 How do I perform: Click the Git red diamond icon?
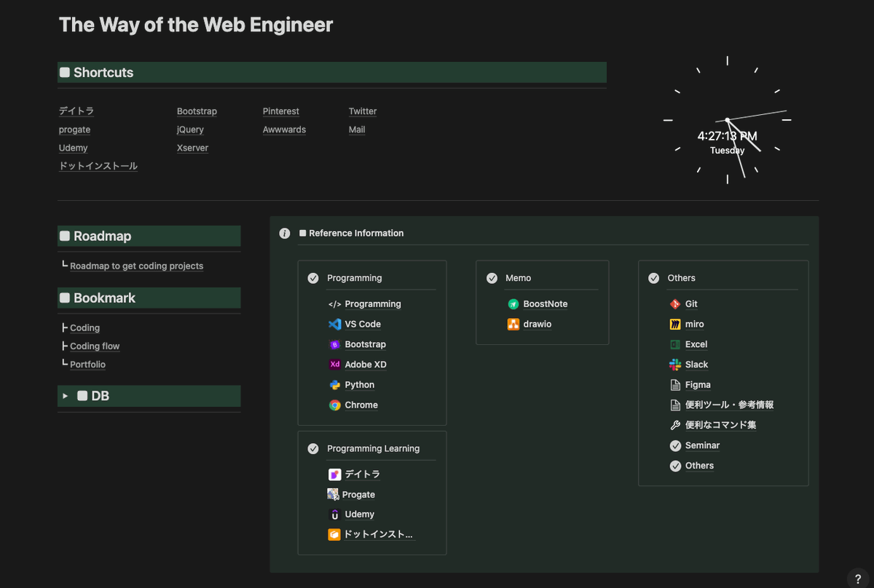[x=675, y=304]
